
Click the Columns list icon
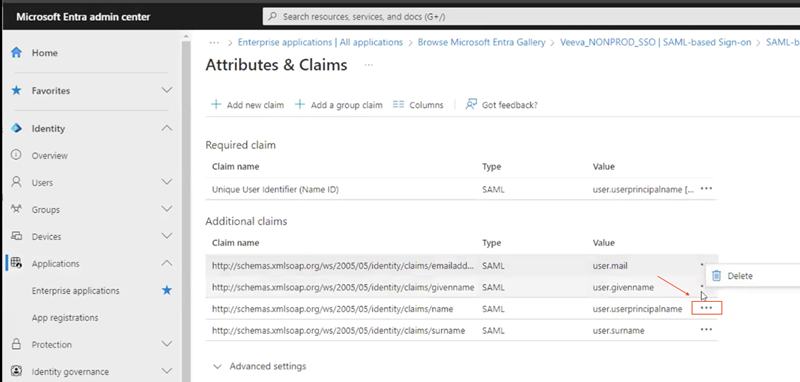point(398,105)
